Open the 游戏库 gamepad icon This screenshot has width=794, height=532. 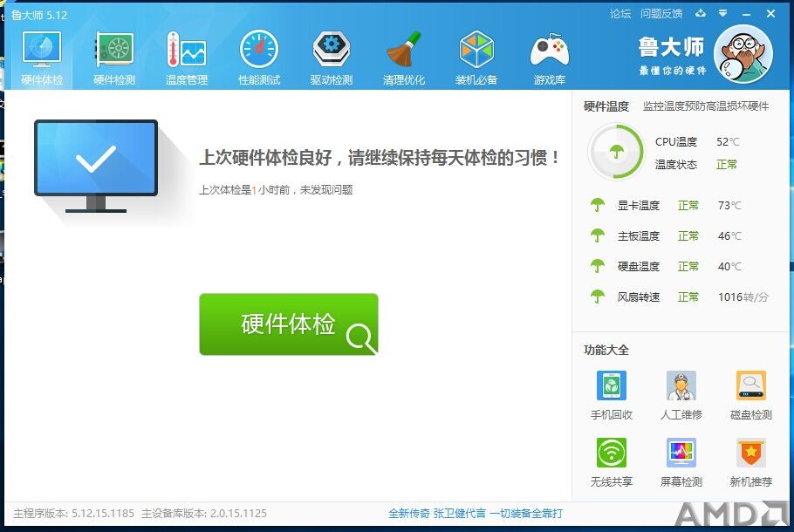point(550,50)
